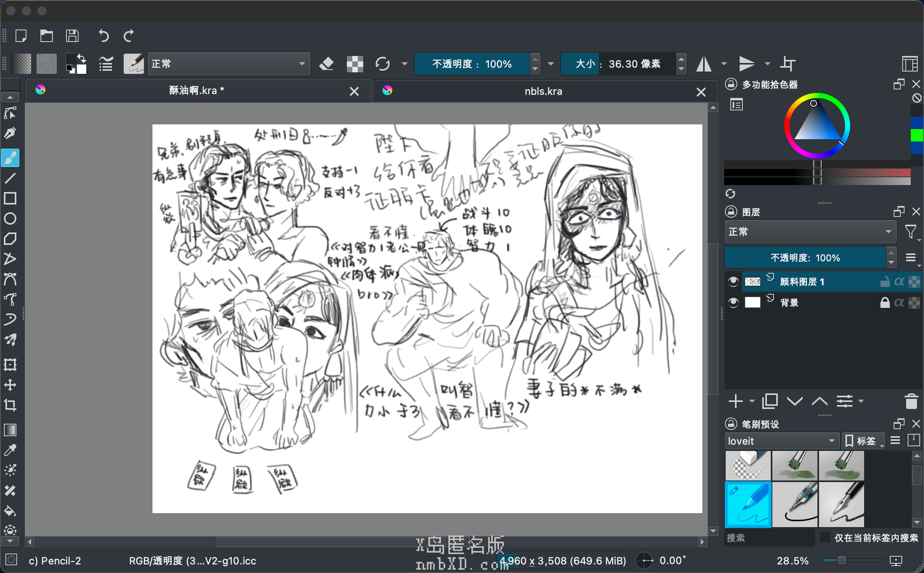This screenshot has height=573, width=924.
Task: Select the crop tool
Action: (x=10, y=405)
